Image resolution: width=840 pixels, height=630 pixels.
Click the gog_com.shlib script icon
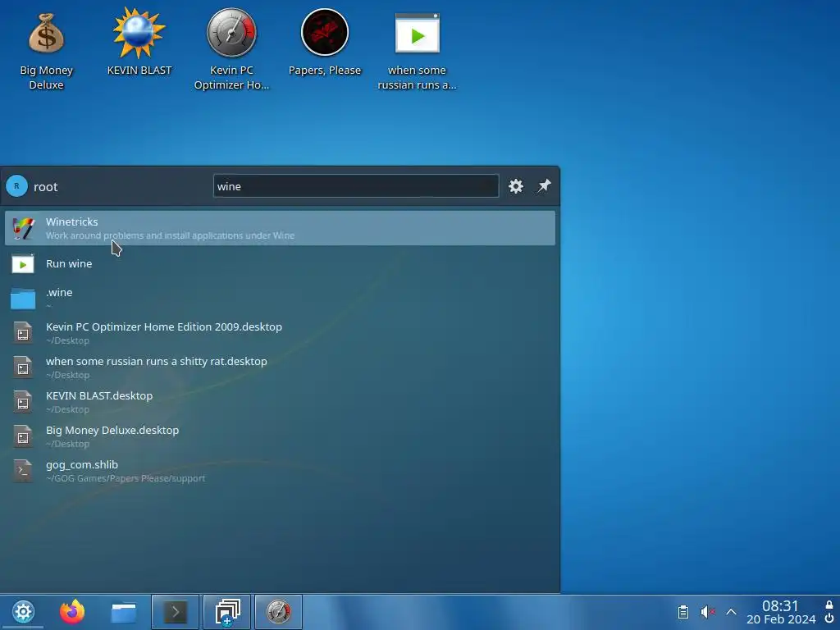[22, 470]
